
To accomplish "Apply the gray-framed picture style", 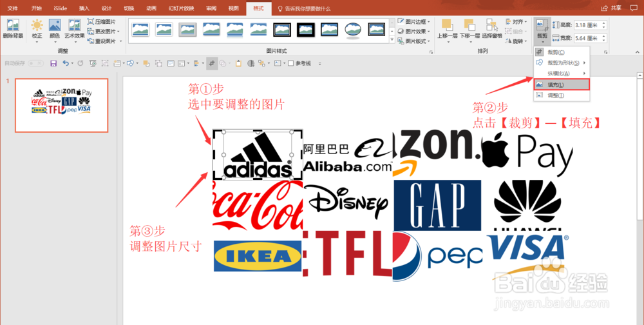I will coord(187,30).
